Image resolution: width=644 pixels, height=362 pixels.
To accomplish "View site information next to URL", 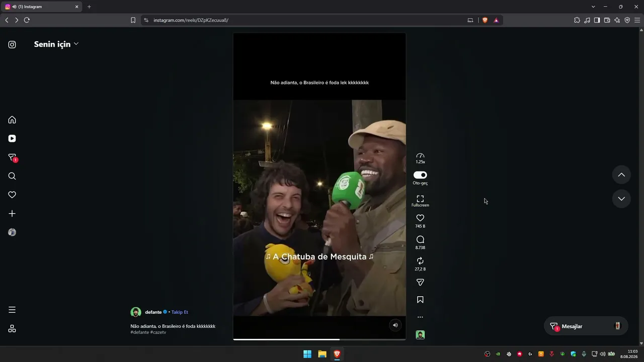I will coord(146,20).
